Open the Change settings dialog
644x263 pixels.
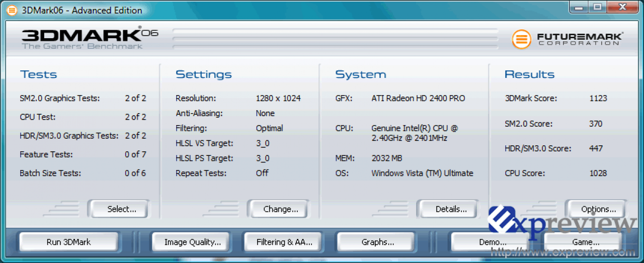click(278, 209)
